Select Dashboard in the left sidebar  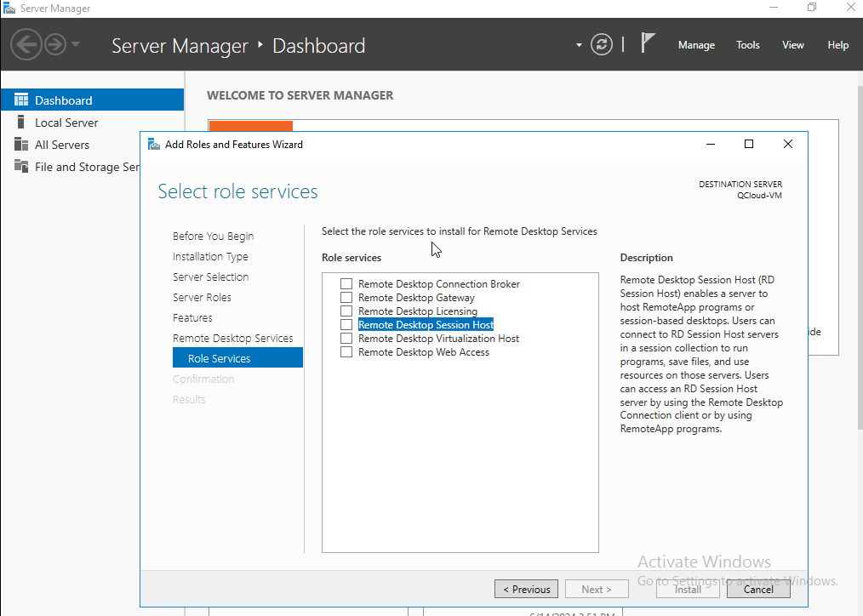pyautogui.click(x=93, y=100)
